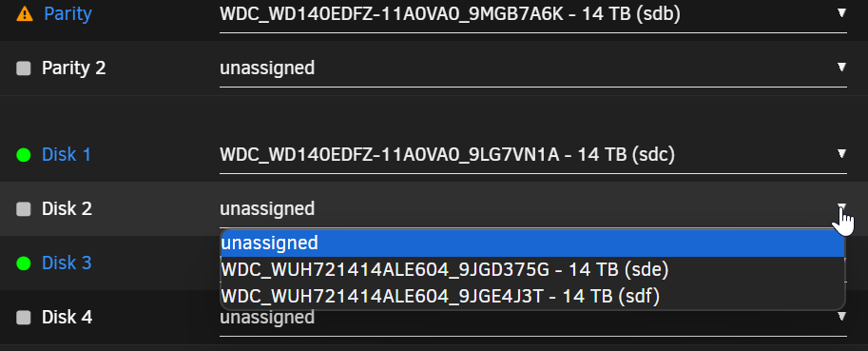Image resolution: width=868 pixels, height=351 pixels.
Task: Select the highlighted unassigned option in list
Action: click(532, 244)
